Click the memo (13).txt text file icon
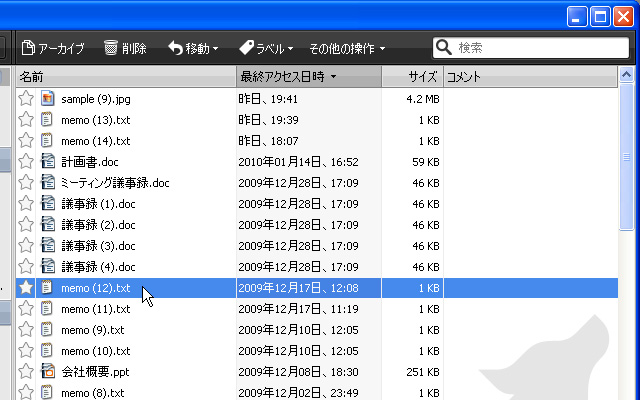This screenshot has height=400, width=640. tap(47, 119)
